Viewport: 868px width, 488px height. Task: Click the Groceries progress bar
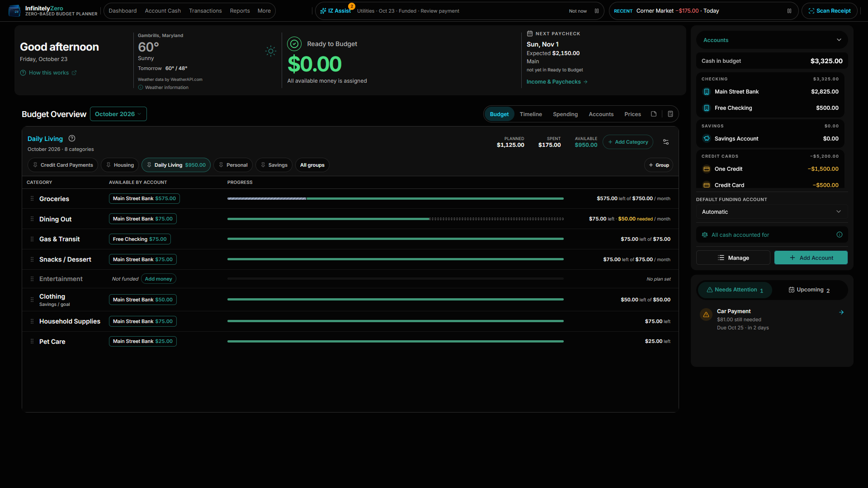pyautogui.click(x=396, y=198)
